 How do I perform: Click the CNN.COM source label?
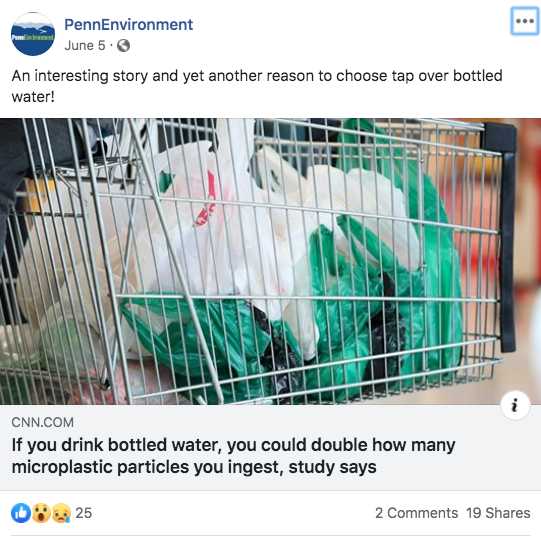[42, 422]
